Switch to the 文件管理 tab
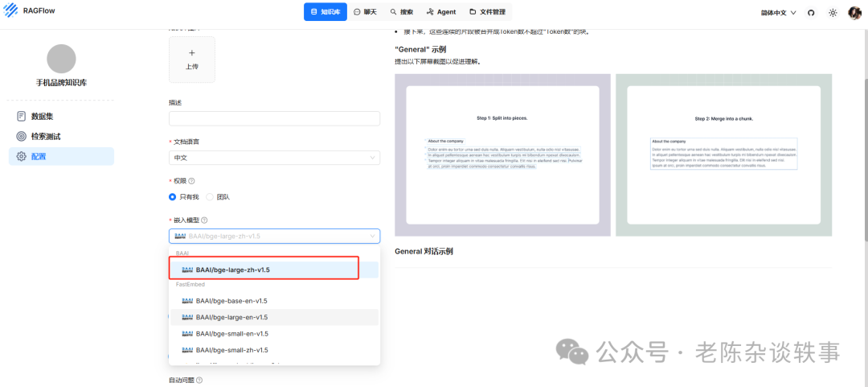Viewport: 868px width, 387px height. (x=487, y=11)
